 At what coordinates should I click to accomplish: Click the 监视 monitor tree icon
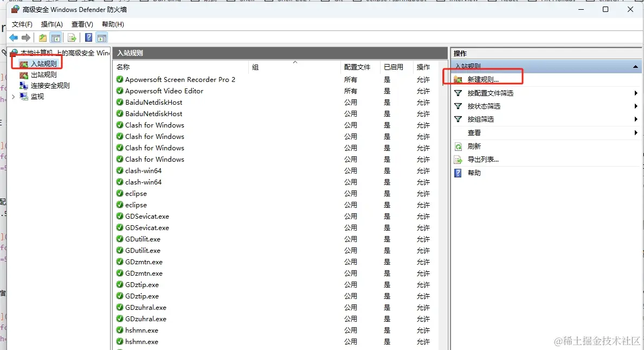[24, 96]
